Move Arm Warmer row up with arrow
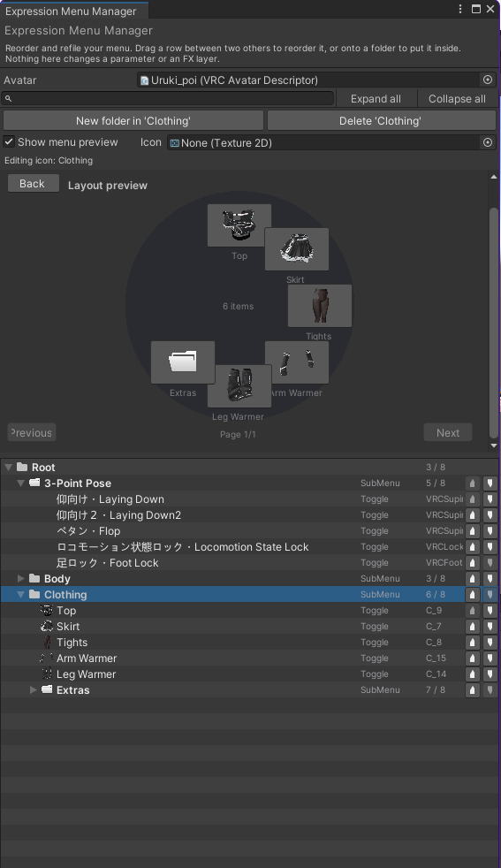501x868 pixels. pyautogui.click(x=472, y=659)
